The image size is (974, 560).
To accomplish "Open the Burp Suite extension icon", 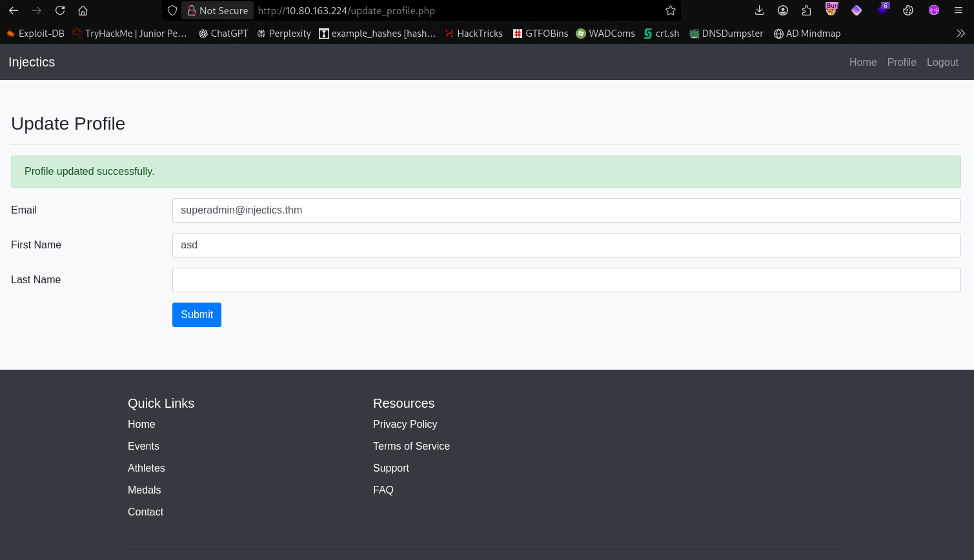I will point(831,10).
